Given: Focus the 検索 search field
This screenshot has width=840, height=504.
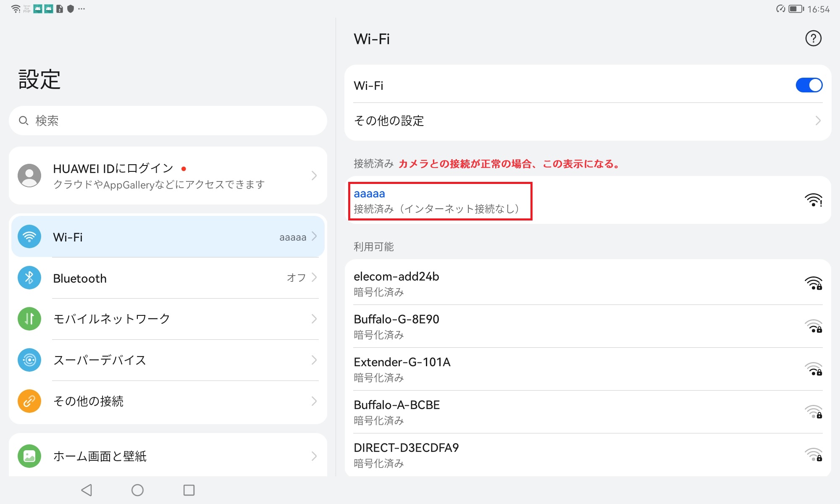Looking at the screenshot, I should click(x=168, y=121).
